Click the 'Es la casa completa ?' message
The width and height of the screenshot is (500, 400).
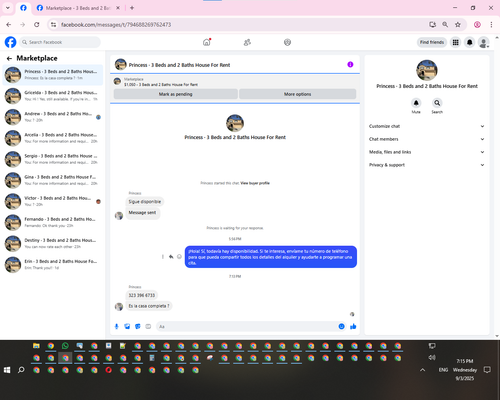point(149,306)
